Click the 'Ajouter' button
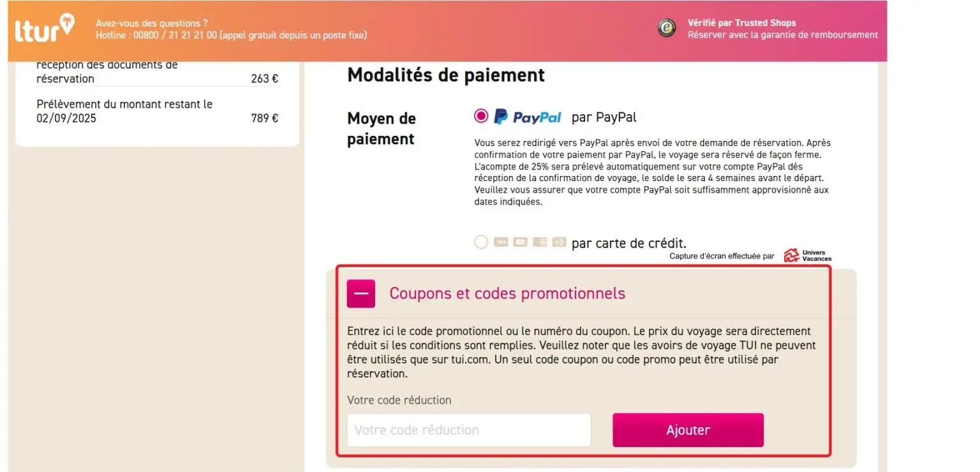 click(x=688, y=430)
